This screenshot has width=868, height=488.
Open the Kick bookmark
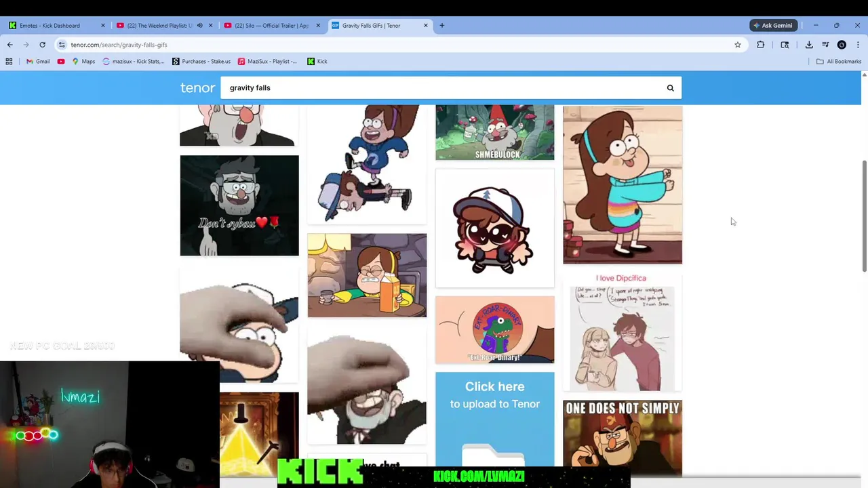point(317,61)
